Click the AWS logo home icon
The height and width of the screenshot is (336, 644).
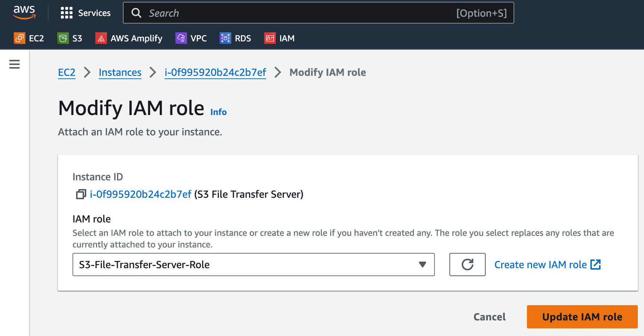pyautogui.click(x=24, y=12)
